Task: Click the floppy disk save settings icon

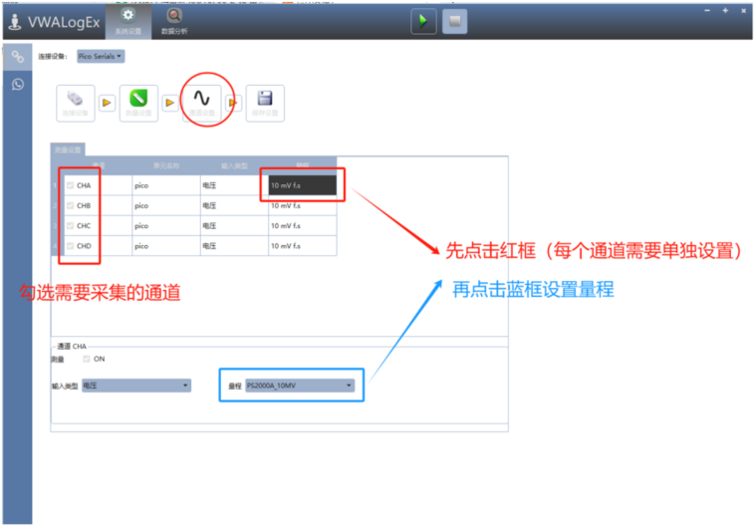Action: (x=265, y=101)
